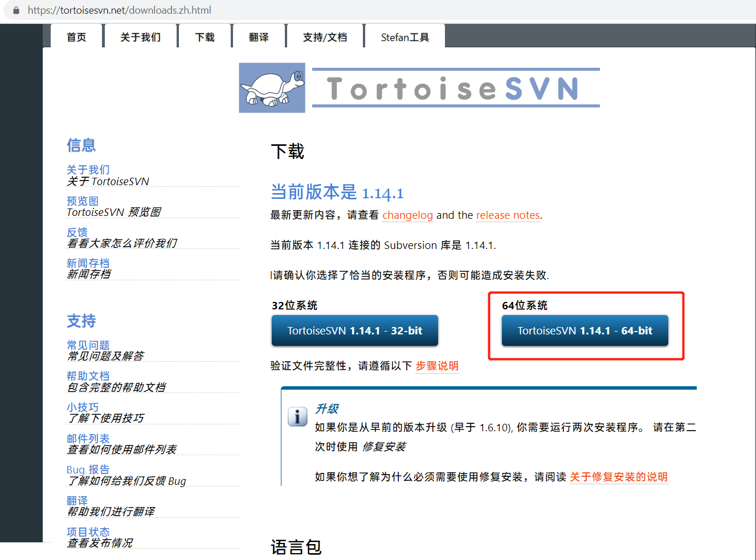The image size is (756, 560).
Task: Download TortoiseSVN 1.14.1 64-bit installer
Action: [x=585, y=330]
